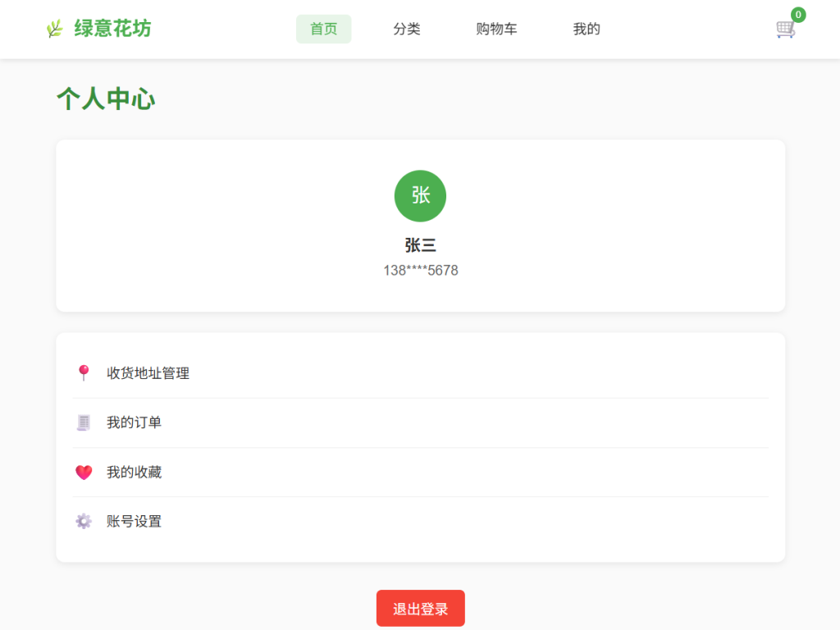Open the 账号设置 menu entry
Screen dimensions: 840x630
coord(134,522)
